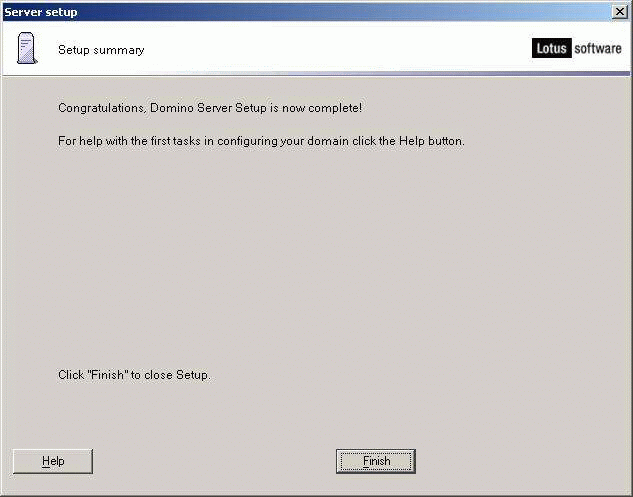Close the Server setup window

pyautogui.click(x=620, y=12)
